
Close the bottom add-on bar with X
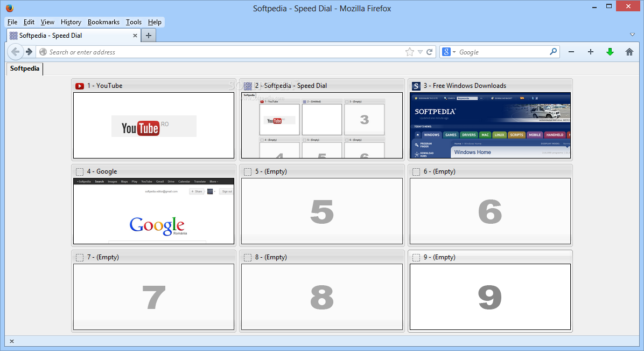coord(12,341)
